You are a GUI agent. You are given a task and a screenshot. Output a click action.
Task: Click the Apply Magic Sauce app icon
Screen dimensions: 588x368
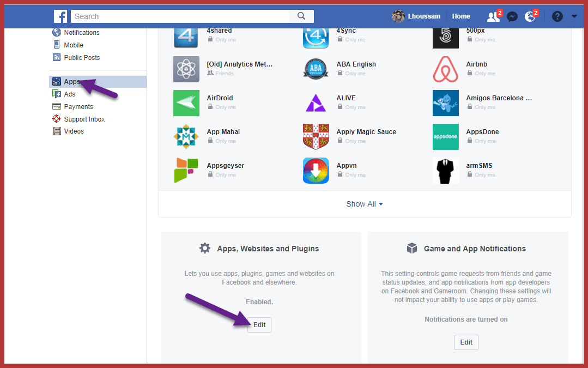(x=316, y=137)
